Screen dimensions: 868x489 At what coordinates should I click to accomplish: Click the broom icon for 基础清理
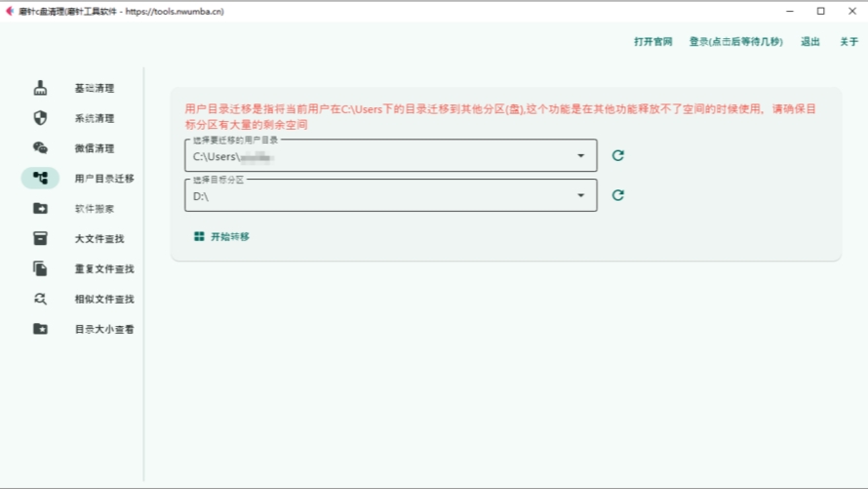click(40, 88)
